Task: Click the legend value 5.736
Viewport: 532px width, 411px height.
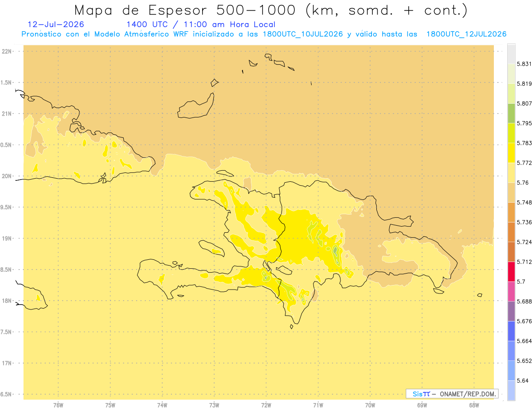Action: [x=524, y=222]
